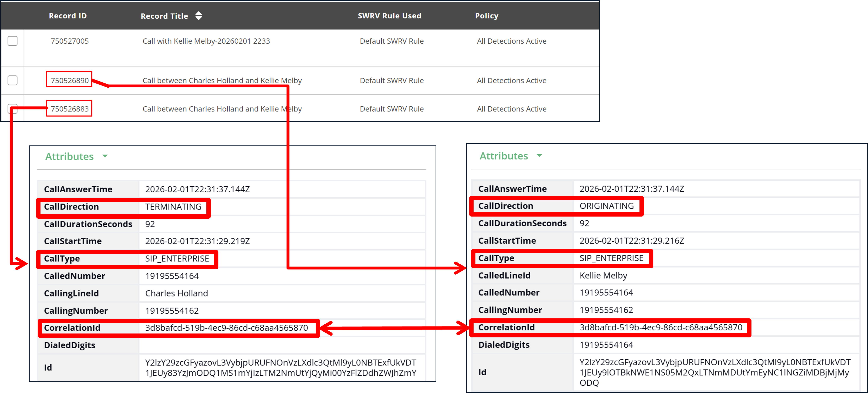Click TERMINATING CallDirection value
This screenshot has height=393, width=868.
click(x=173, y=207)
